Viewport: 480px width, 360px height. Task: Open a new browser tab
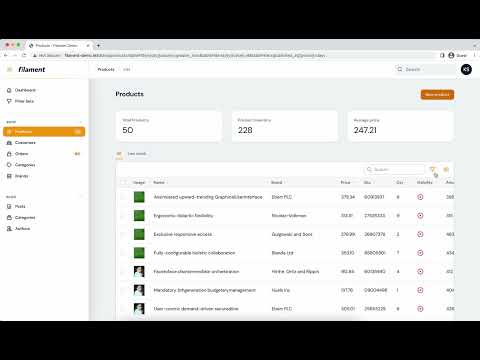click(x=98, y=45)
